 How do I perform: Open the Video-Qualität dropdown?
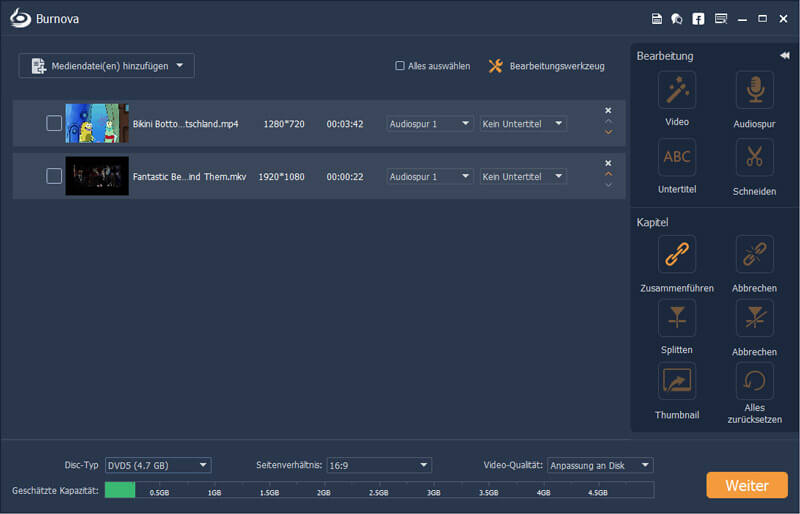[x=600, y=465]
